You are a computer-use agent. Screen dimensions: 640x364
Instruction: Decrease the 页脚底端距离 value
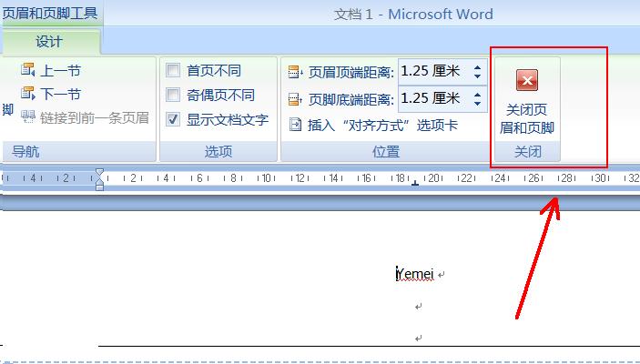[478, 103]
